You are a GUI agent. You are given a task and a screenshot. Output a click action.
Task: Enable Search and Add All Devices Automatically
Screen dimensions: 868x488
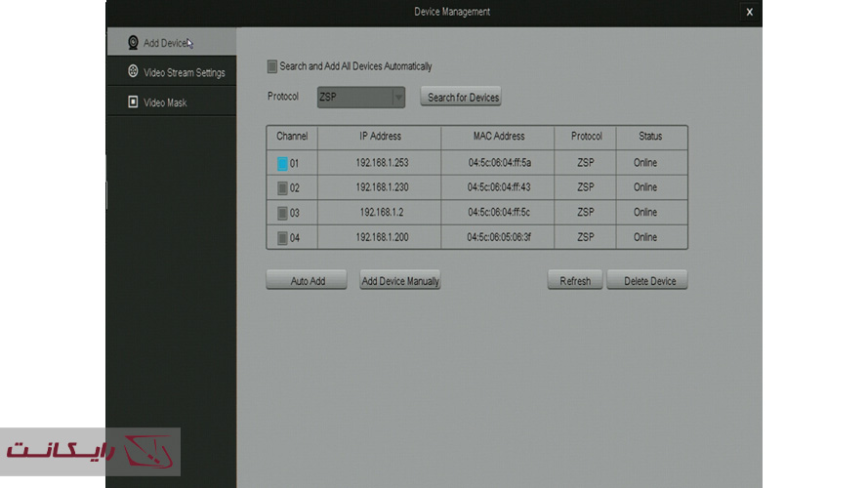click(x=272, y=67)
